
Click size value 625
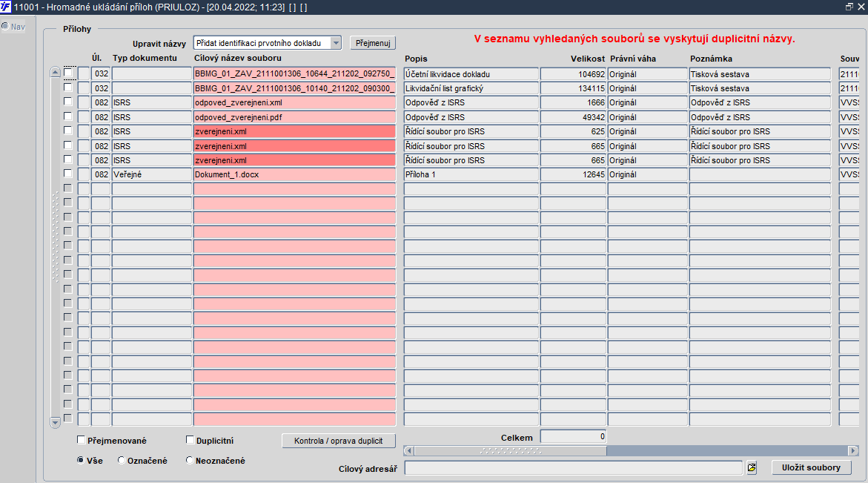(x=573, y=131)
